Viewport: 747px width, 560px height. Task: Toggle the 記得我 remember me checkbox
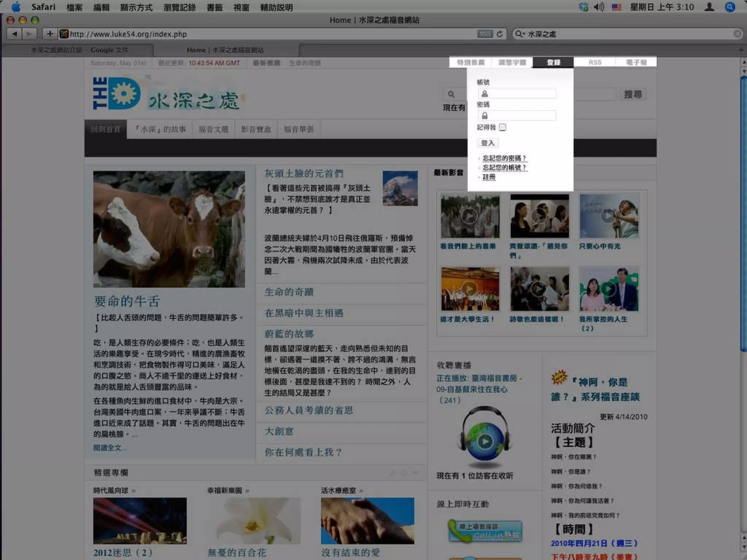click(503, 127)
